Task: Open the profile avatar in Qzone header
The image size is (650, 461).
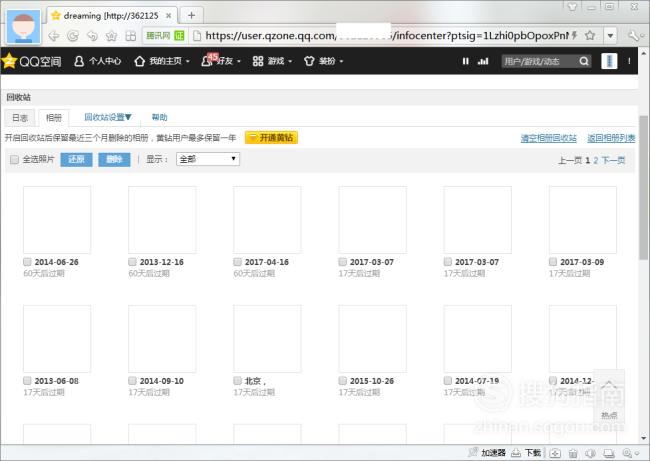Action: 609,61
